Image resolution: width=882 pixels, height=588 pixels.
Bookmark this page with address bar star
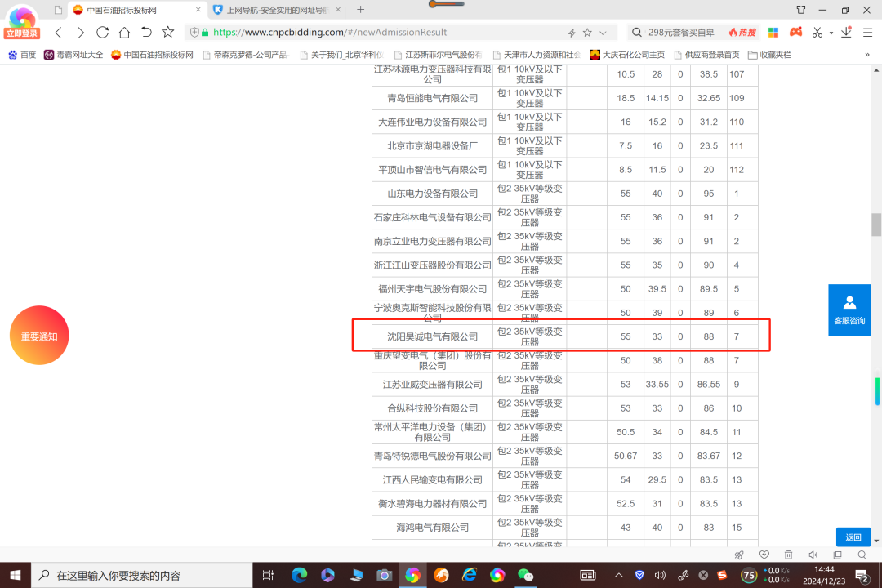(x=587, y=33)
